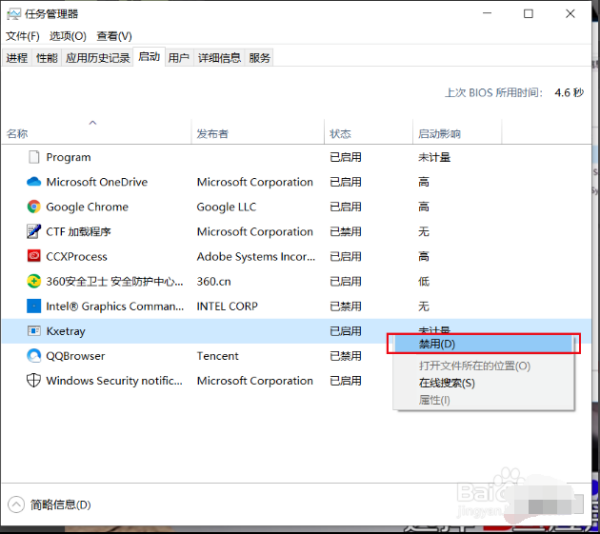Collapse to 简略信息 using the arrow icon
Screen dimensions: 600x534
(x=16, y=505)
